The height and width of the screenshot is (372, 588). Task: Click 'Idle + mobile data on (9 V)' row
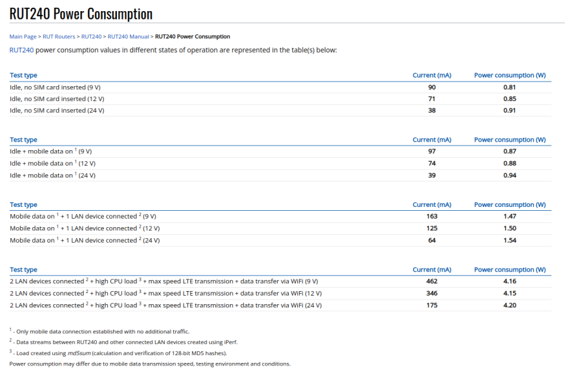coord(280,151)
